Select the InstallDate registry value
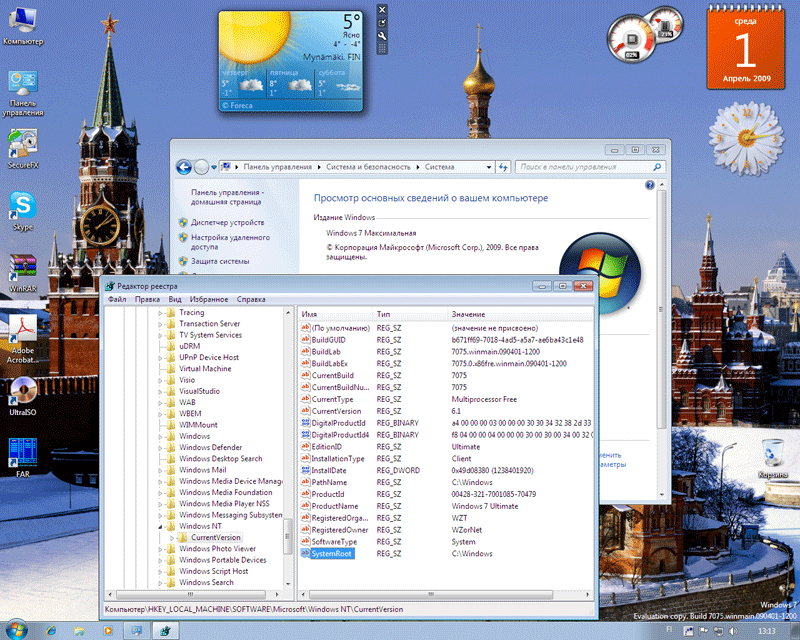The height and width of the screenshot is (640, 800). 329,471
